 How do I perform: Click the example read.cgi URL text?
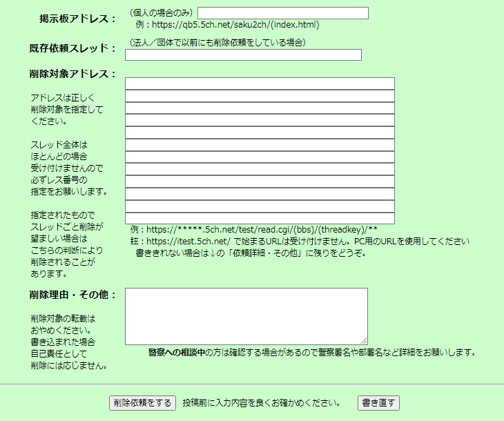[x=253, y=229]
